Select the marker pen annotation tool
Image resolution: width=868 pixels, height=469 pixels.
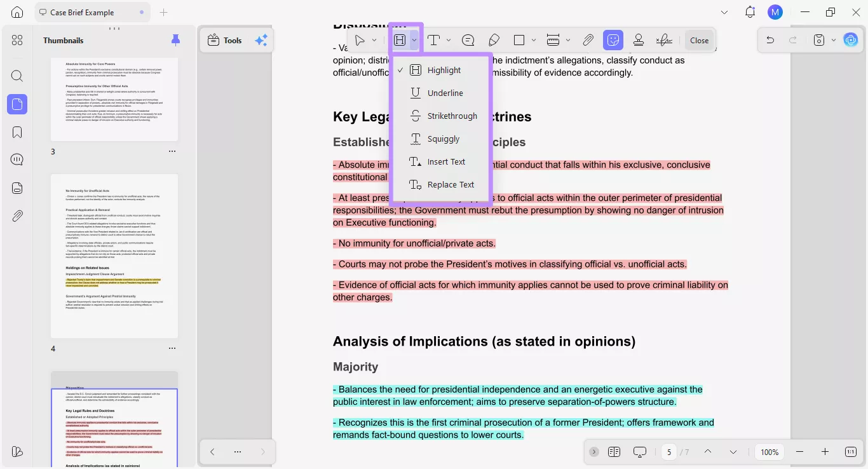click(x=494, y=39)
